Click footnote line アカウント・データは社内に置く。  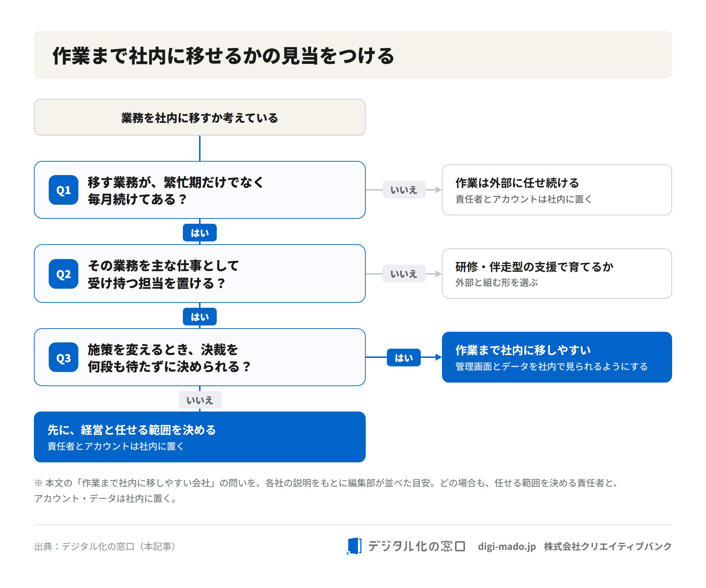(105, 498)
